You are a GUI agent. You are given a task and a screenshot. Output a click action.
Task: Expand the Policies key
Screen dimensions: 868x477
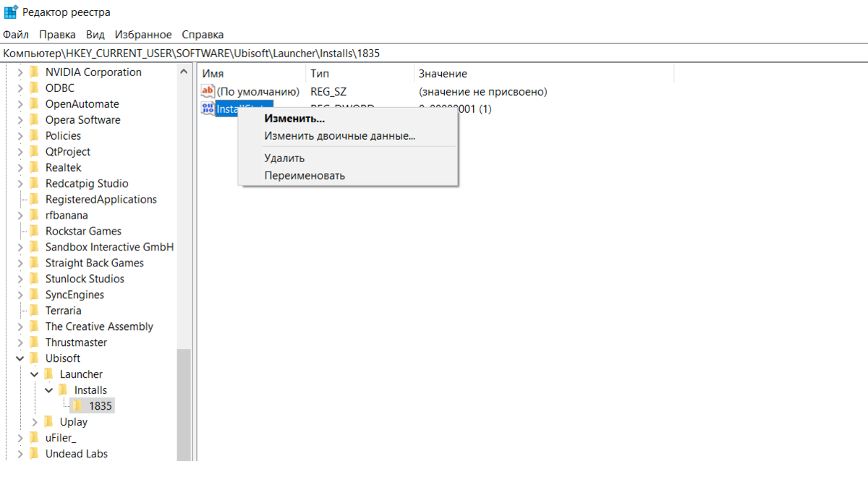20,135
